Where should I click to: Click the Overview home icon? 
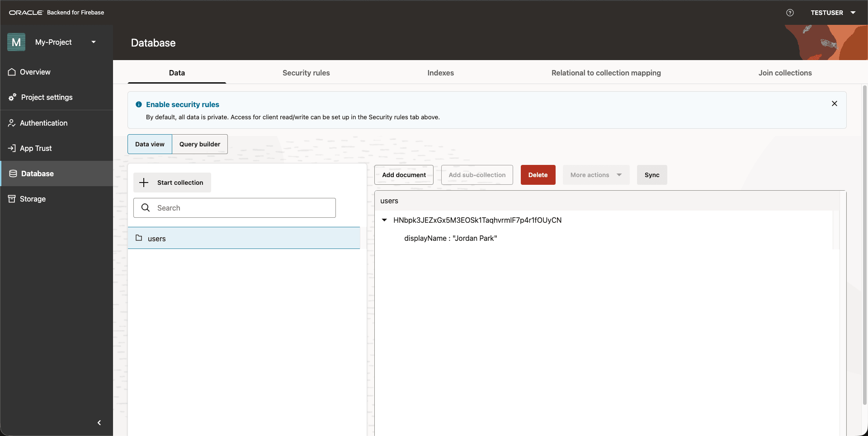click(x=12, y=72)
